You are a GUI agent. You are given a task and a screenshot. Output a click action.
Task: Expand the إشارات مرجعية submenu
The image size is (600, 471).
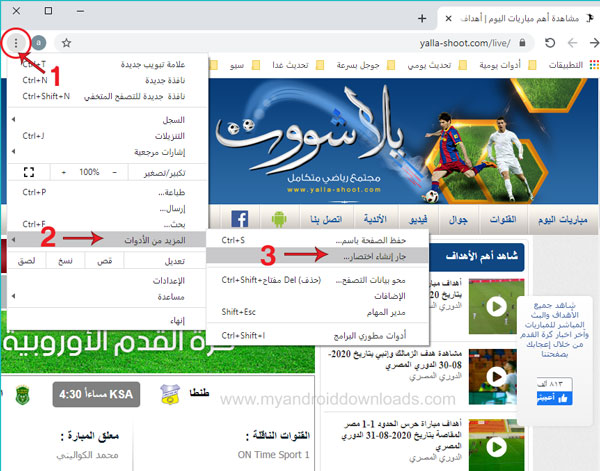pos(108,152)
